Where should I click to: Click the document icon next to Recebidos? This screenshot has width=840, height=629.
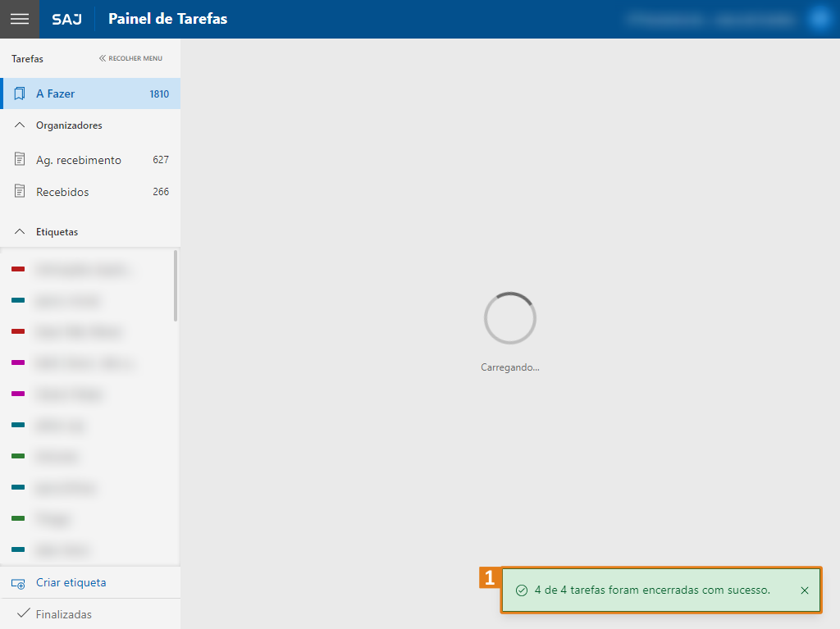[20, 192]
